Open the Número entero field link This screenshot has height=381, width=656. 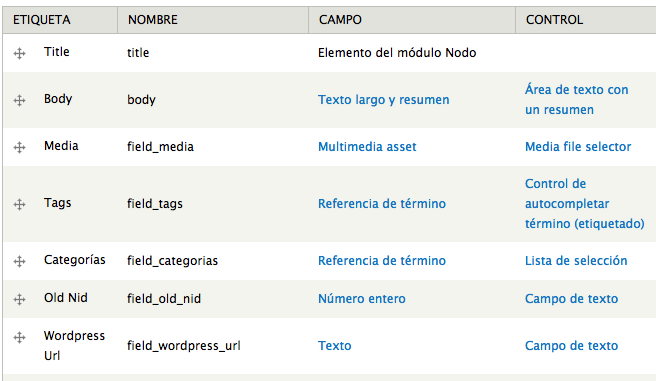pyautogui.click(x=362, y=299)
